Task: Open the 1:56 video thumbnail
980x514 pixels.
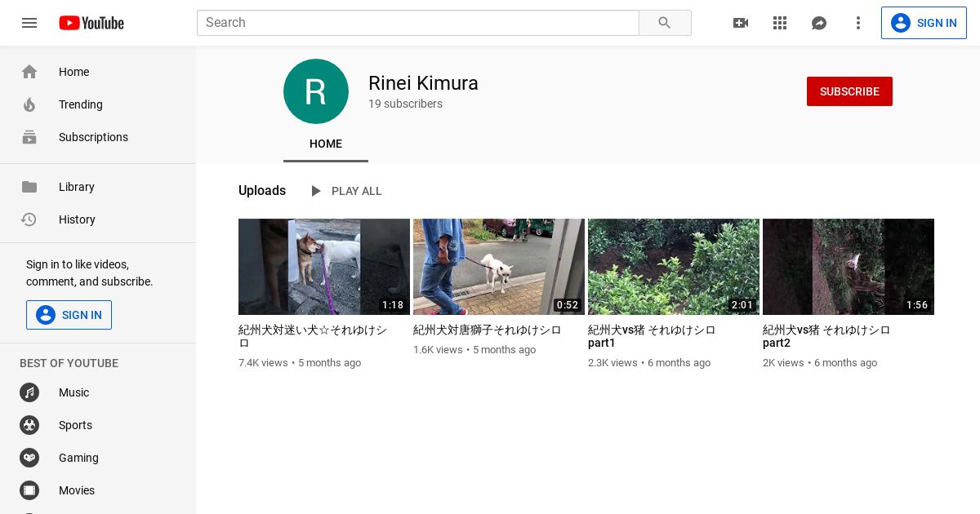Action: point(849,267)
